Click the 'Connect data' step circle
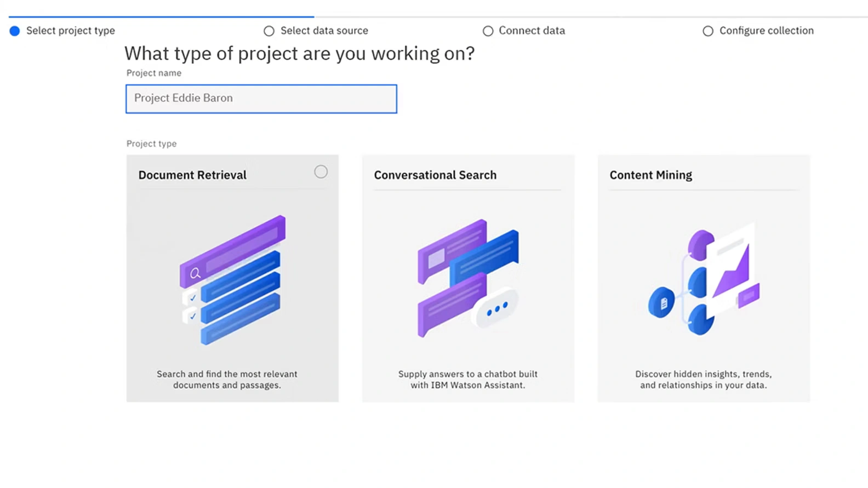 488,31
